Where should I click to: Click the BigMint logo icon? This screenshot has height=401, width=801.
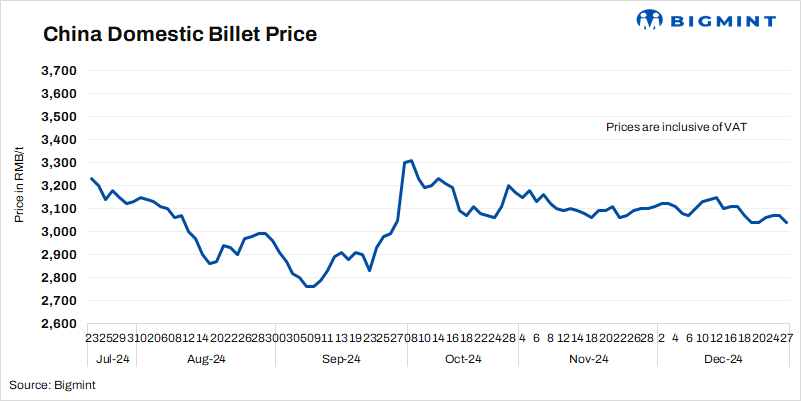650,19
